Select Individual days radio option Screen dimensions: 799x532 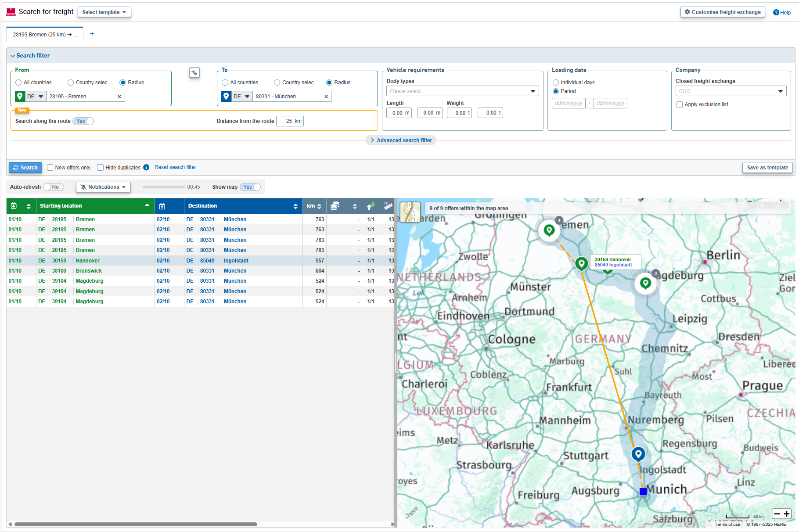tap(556, 83)
